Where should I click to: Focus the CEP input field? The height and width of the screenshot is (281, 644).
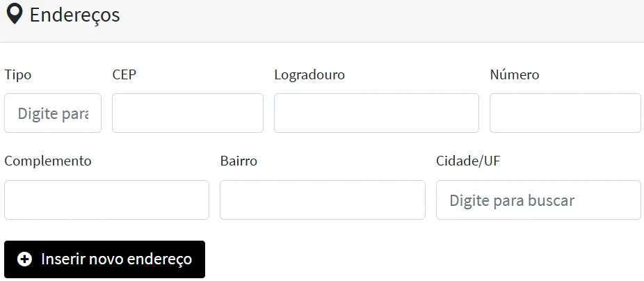187,113
